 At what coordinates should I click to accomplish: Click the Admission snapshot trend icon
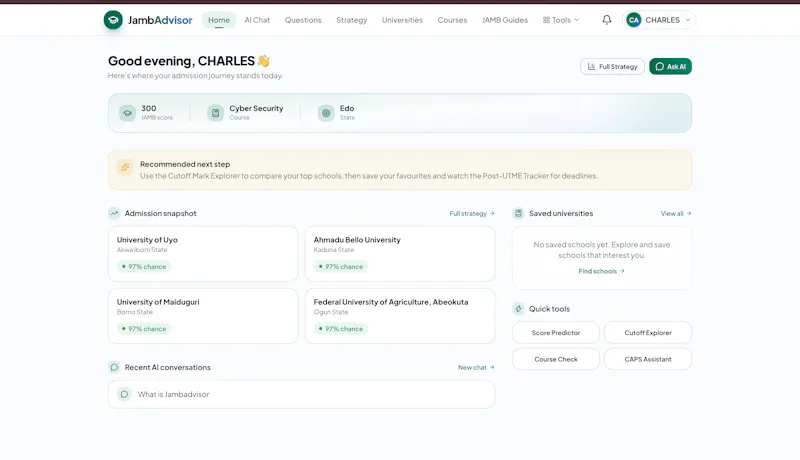[114, 213]
